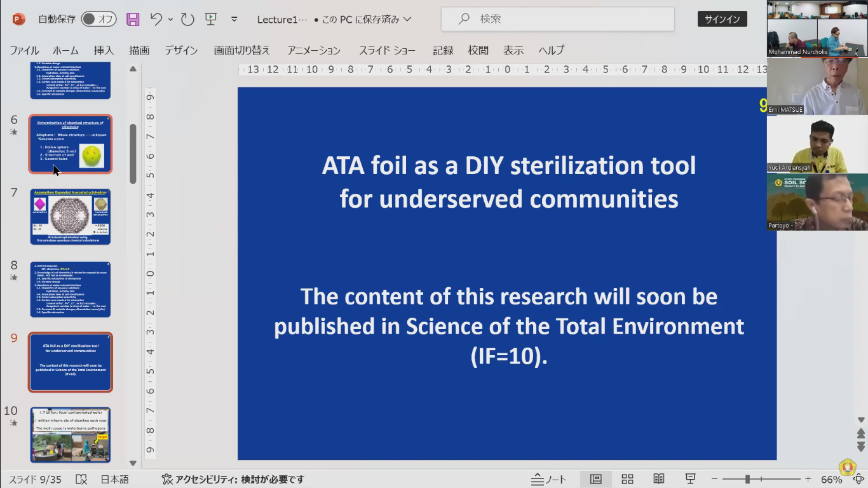Open the アクセシビリティ accessibility check status

point(233,479)
